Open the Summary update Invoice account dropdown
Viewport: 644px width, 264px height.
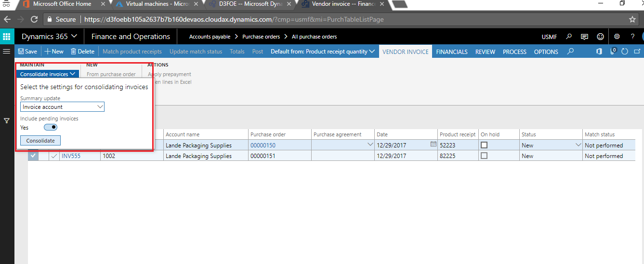100,107
